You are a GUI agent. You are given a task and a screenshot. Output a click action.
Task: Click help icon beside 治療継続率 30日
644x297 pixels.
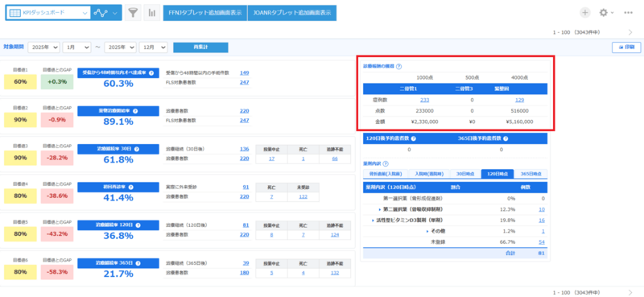[x=137, y=149]
